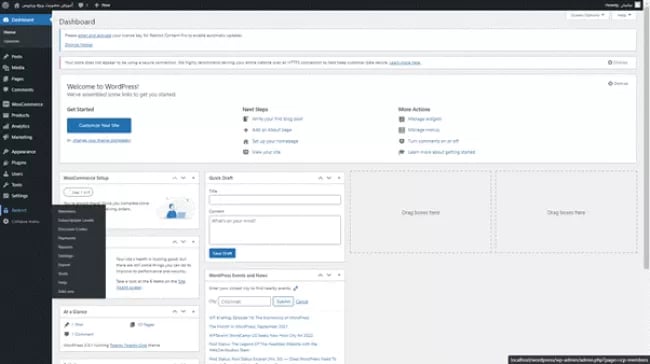Open the Dismiss Notice link in license notice
The image size is (650, 364).
[x=79, y=45]
